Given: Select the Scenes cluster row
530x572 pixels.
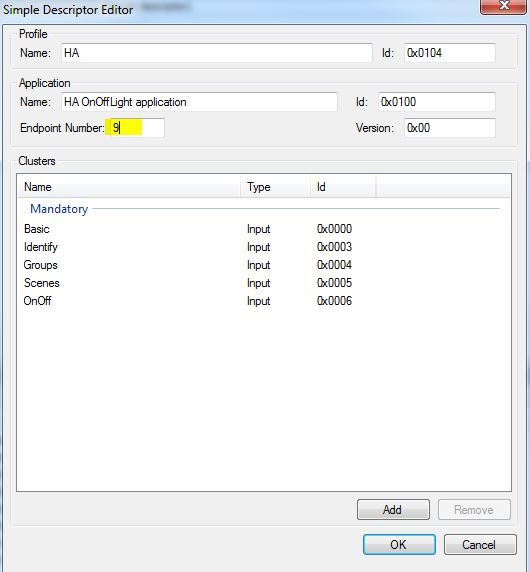Looking at the screenshot, I should (264, 283).
